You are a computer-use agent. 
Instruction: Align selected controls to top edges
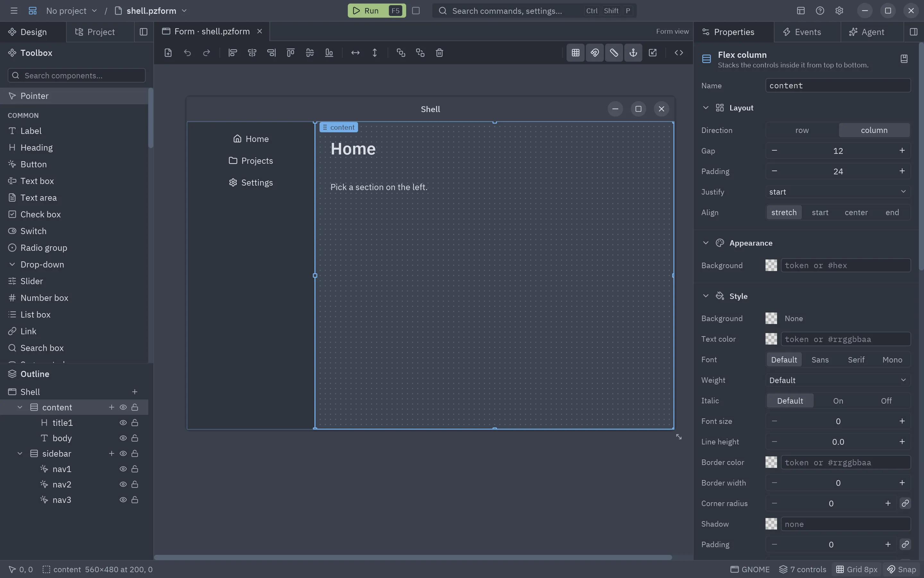point(291,53)
